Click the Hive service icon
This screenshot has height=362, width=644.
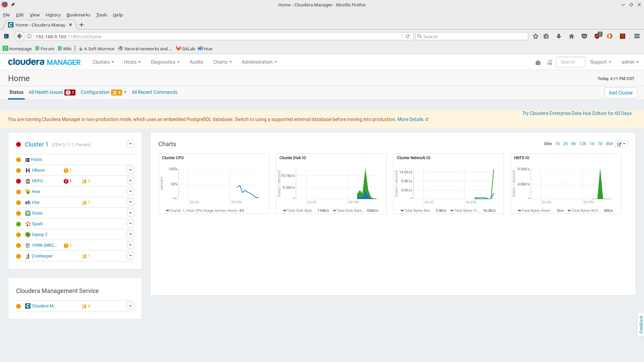(x=28, y=192)
